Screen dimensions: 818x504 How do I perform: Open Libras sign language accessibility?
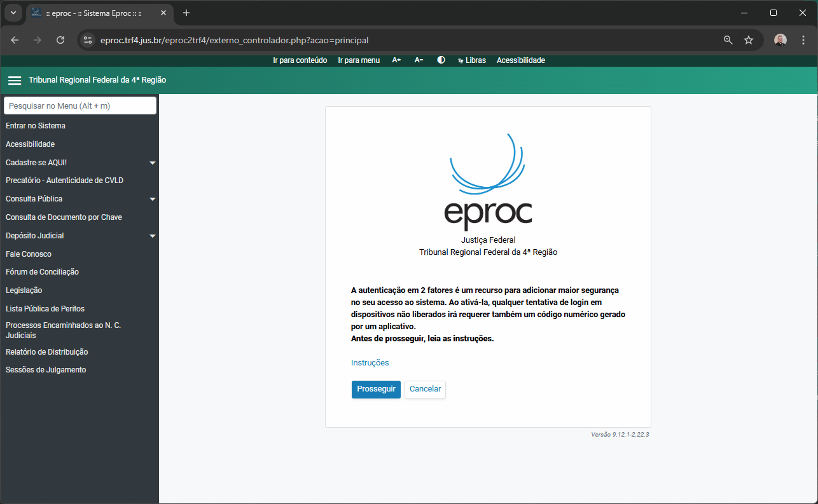coord(471,60)
